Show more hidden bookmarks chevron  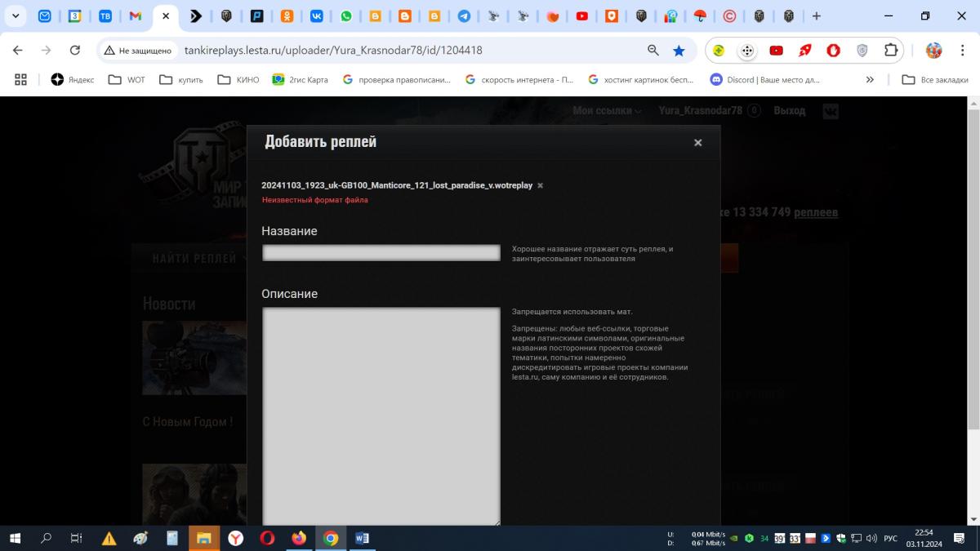(x=870, y=80)
